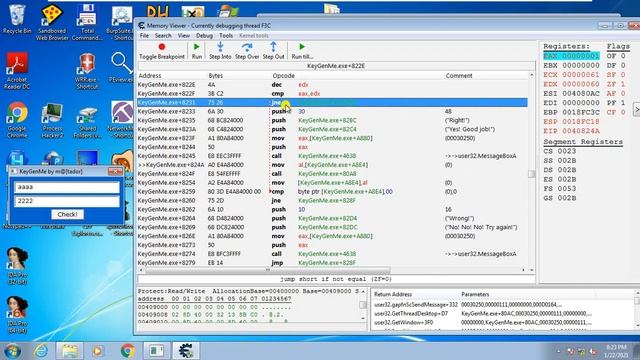Open the View menu
640x360 pixels.
[x=184, y=36]
